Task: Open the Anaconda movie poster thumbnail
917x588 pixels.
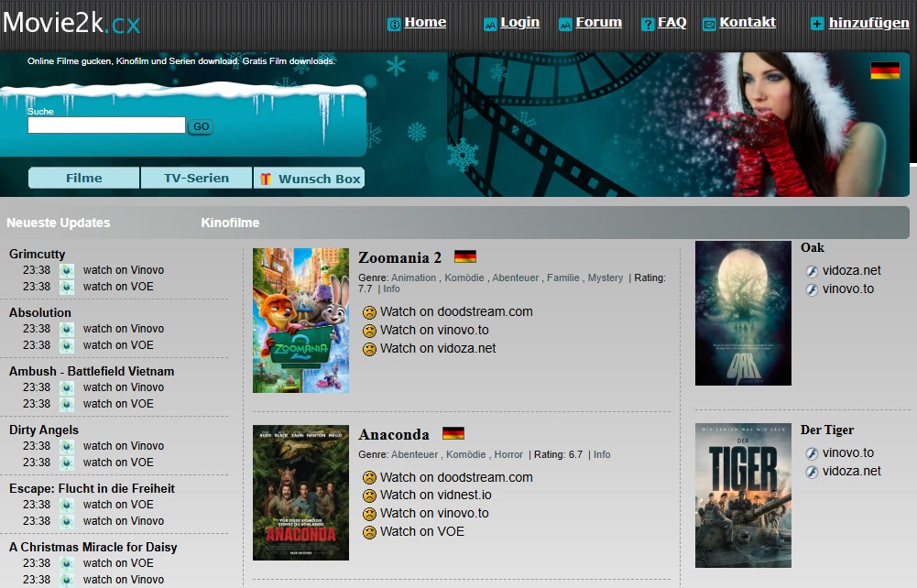Action: coord(300,493)
